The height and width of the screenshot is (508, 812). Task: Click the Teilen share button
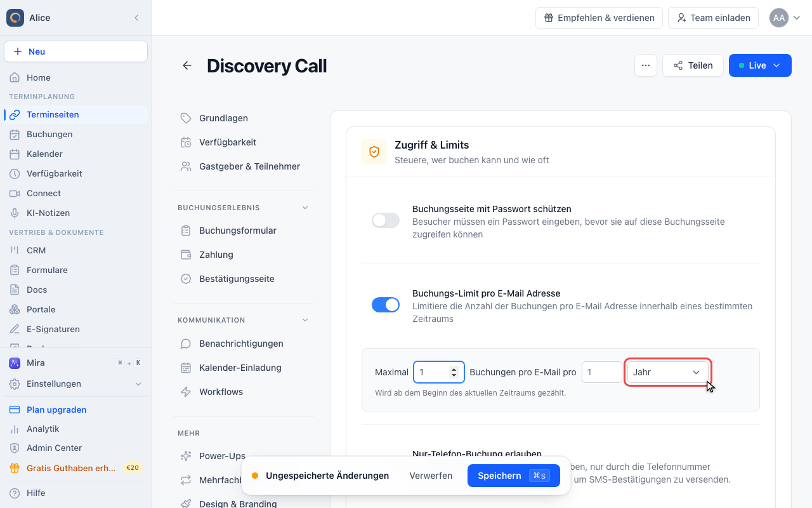coord(693,65)
